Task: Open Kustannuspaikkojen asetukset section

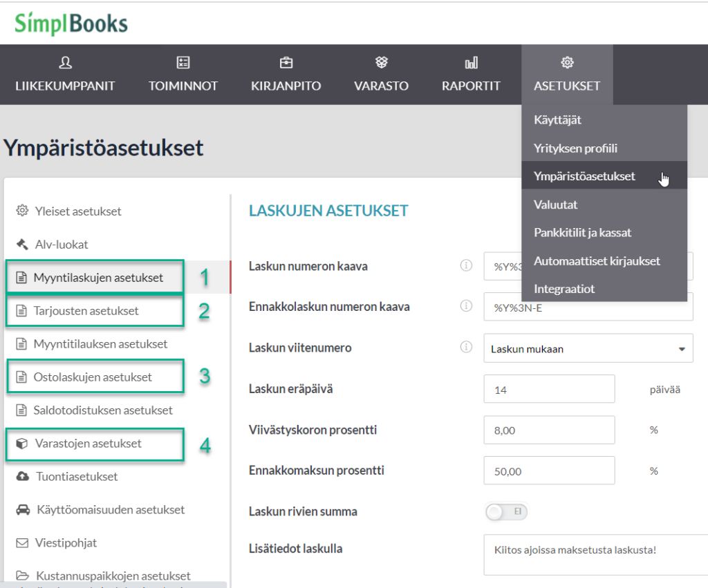Action: 113,576
